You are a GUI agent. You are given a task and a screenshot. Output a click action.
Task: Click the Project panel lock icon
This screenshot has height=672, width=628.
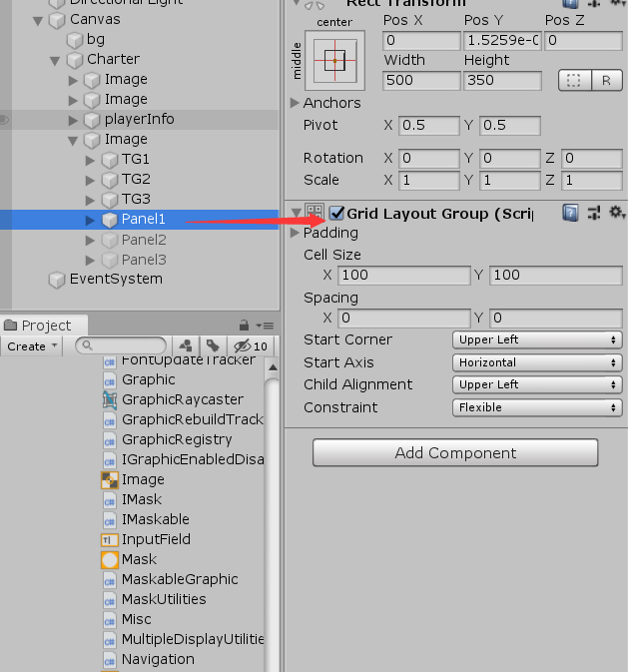click(244, 326)
